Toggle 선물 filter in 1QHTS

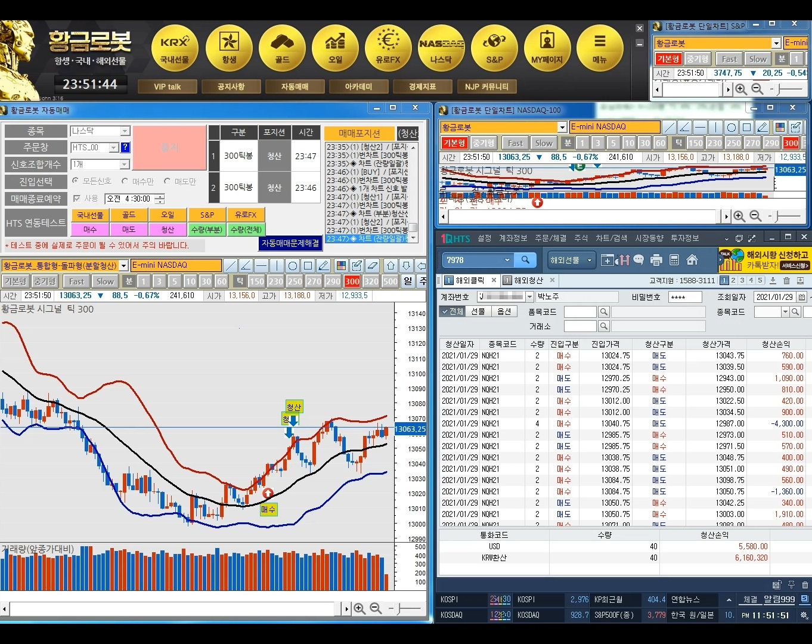click(477, 311)
